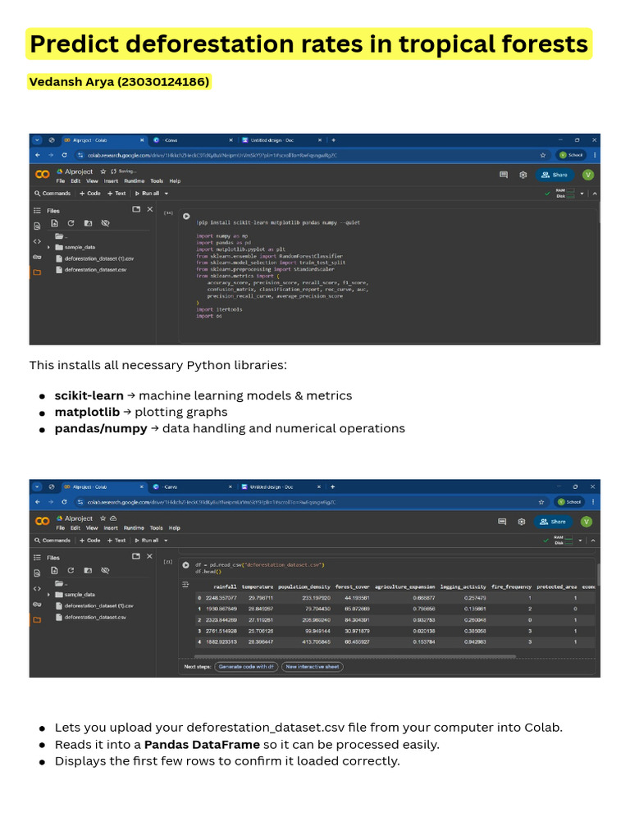Expand sample_data folder in top Files panel
The image size is (630, 840).
48,248
